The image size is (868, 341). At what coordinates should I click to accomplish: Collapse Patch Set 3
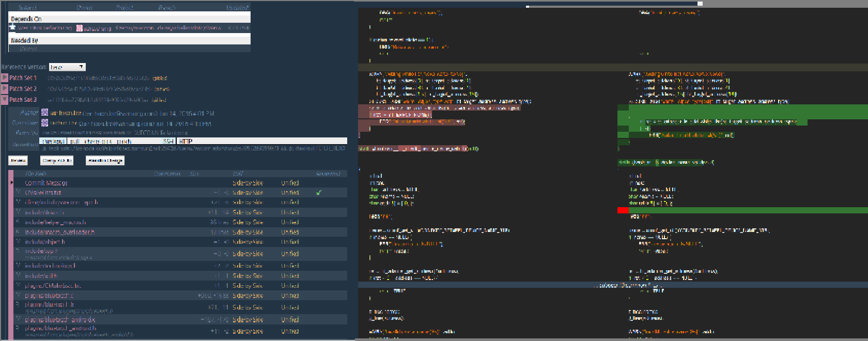pos(4,99)
